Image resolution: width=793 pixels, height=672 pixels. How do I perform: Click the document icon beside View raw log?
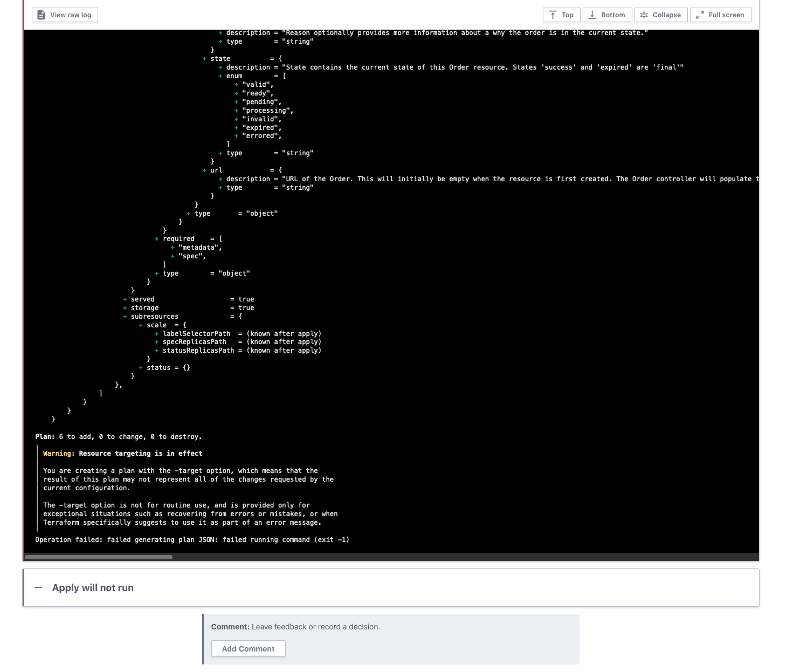(x=41, y=15)
